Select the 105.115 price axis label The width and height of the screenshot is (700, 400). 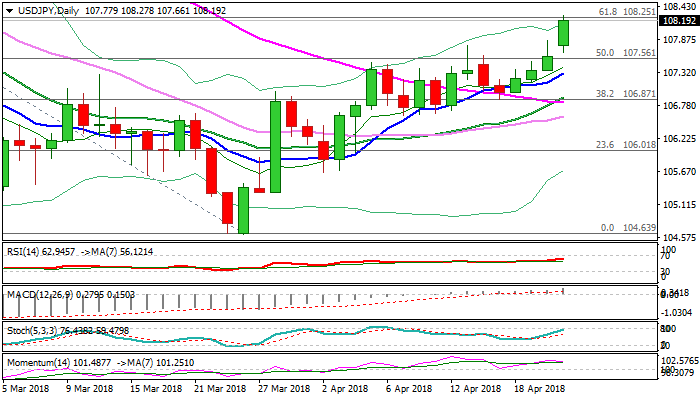679,204
